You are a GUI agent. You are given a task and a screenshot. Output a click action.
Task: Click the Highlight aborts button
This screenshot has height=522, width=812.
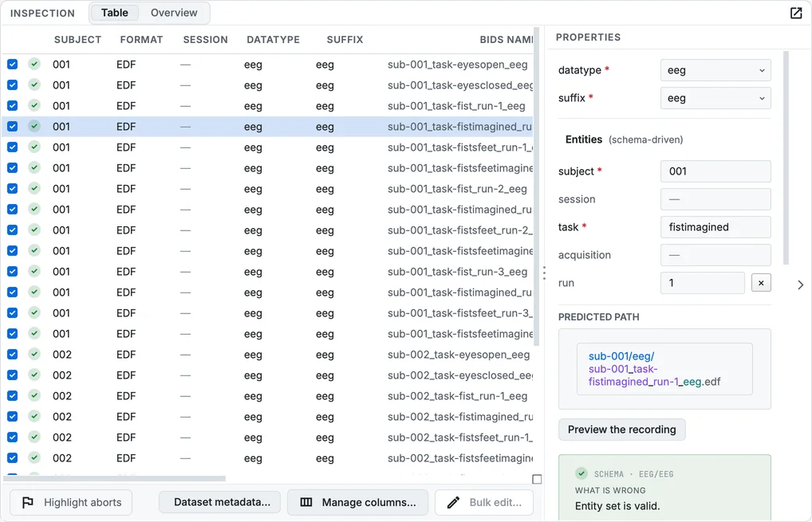[x=71, y=502]
